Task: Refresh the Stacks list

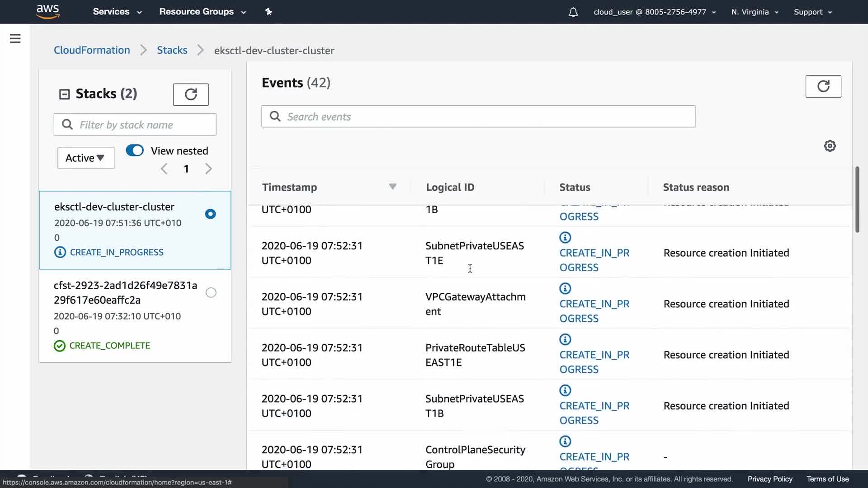Action: click(x=191, y=94)
